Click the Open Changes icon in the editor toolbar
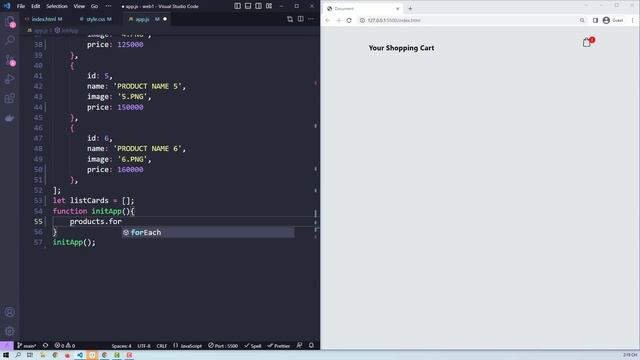The height and width of the screenshot is (360, 640). [x=290, y=19]
